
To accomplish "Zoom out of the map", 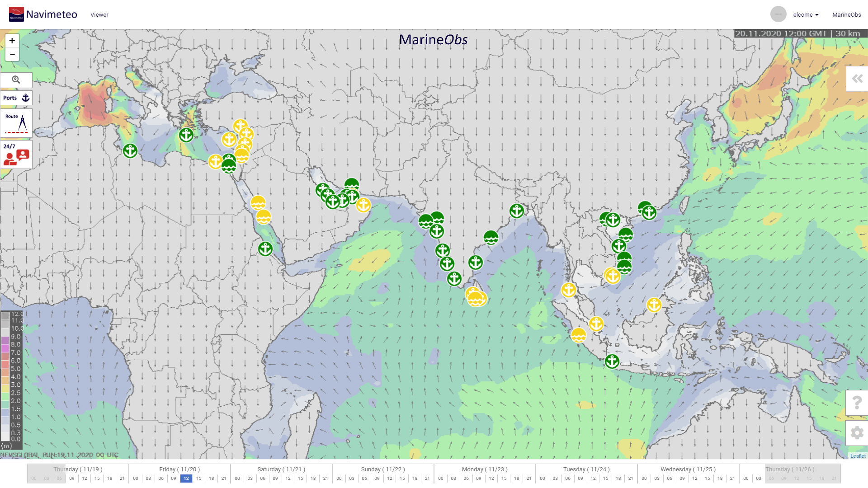I will pyautogui.click(x=12, y=54).
